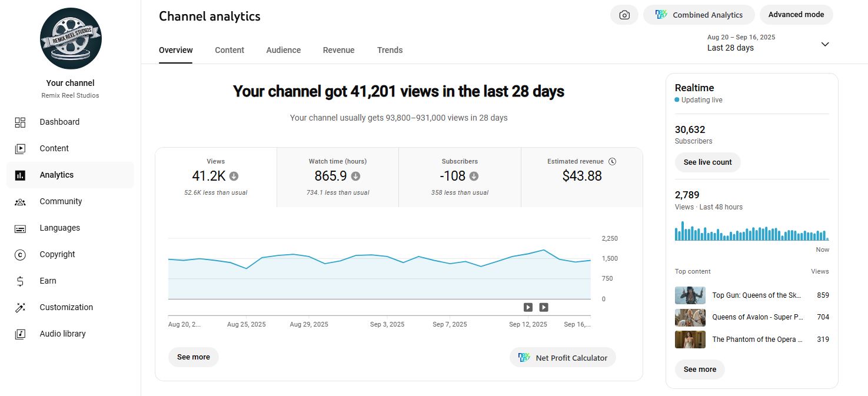Click the Views down-arrow indicator icon
This screenshot has width=868, height=396.
pos(234,176)
